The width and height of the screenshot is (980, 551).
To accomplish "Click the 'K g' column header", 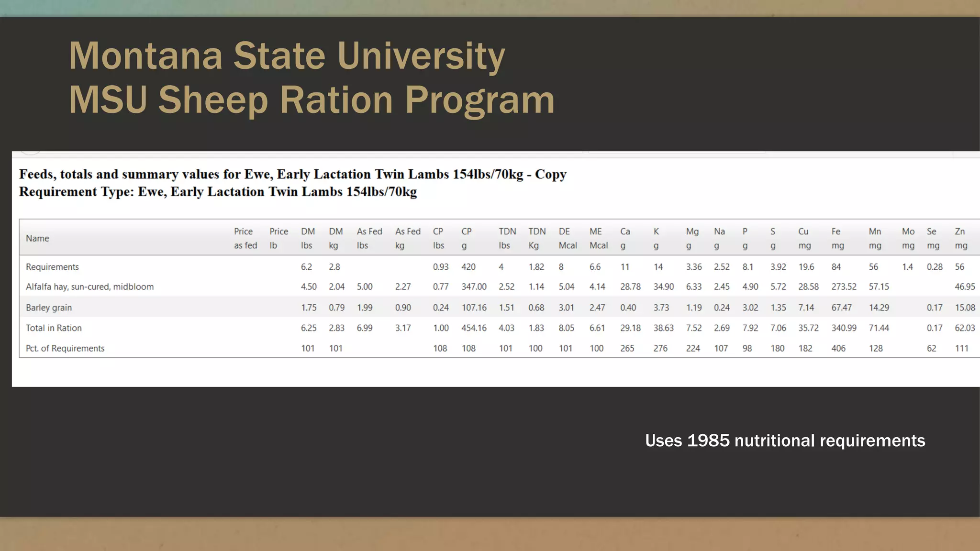I will pyautogui.click(x=656, y=238).
